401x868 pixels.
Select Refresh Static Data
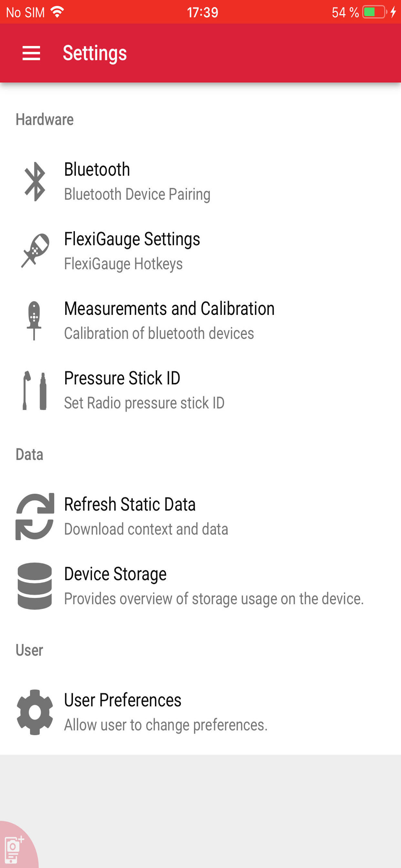tap(200, 516)
